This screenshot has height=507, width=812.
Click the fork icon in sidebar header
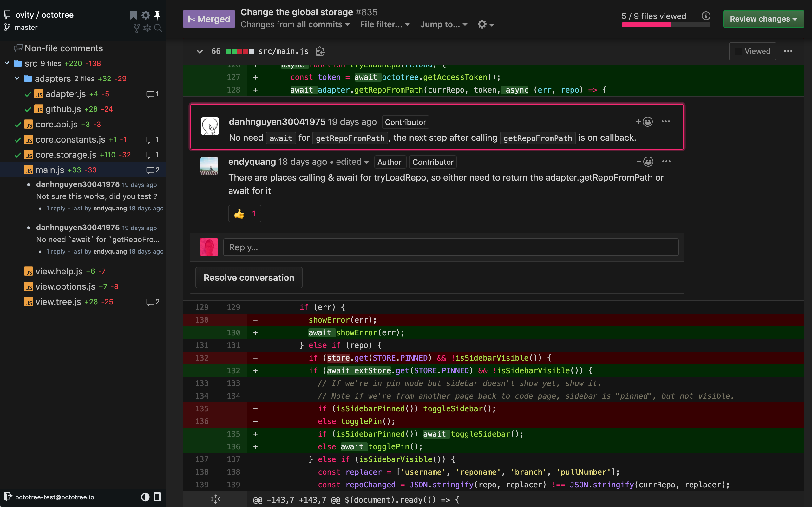point(137,28)
